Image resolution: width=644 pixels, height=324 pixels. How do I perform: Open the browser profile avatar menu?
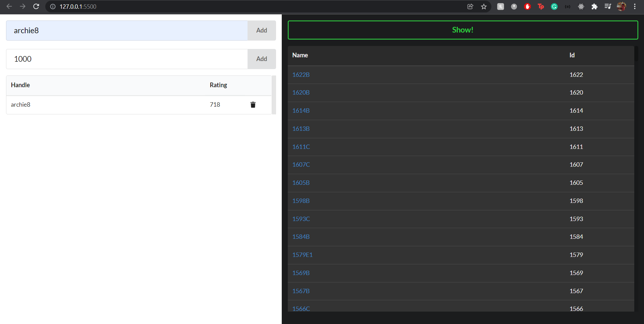tap(622, 6)
